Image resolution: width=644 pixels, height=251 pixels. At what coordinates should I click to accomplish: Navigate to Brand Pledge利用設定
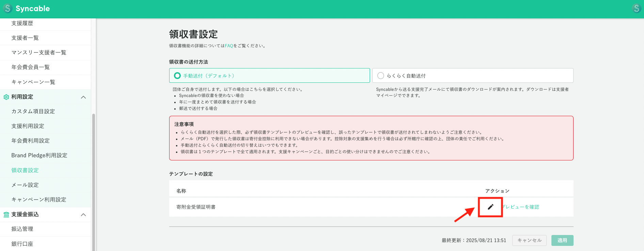(x=39, y=155)
